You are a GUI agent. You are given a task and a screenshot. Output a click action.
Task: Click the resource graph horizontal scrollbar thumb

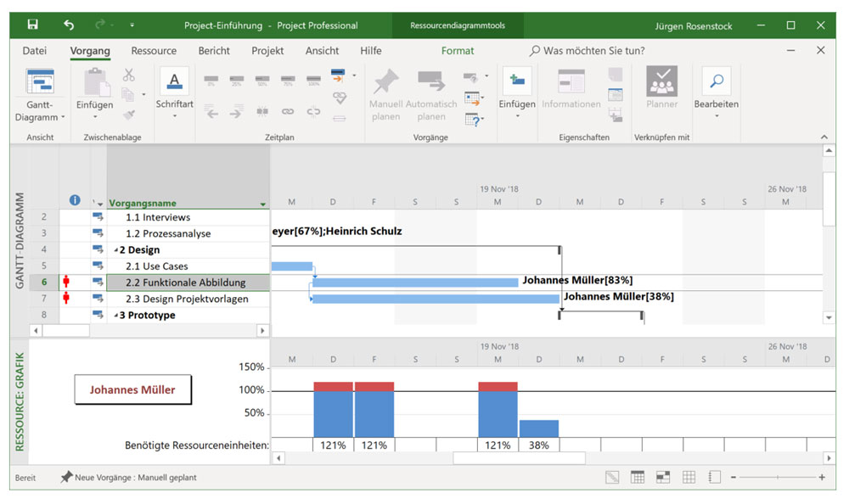pyautogui.click(x=519, y=458)
